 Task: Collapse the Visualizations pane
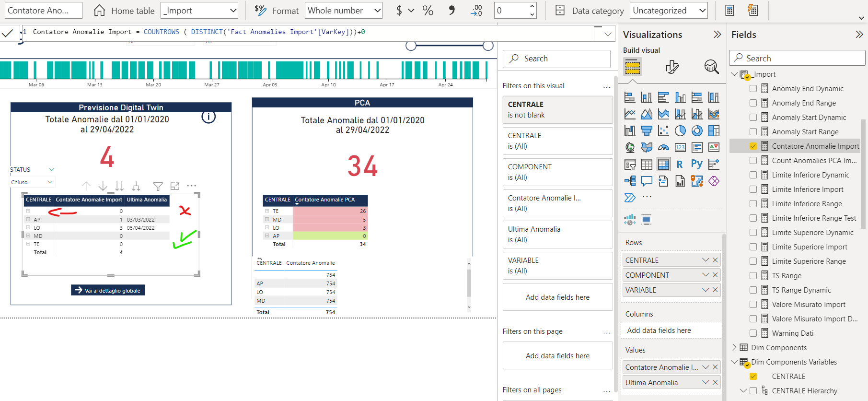pyautogui.click(x=717, y=35)
